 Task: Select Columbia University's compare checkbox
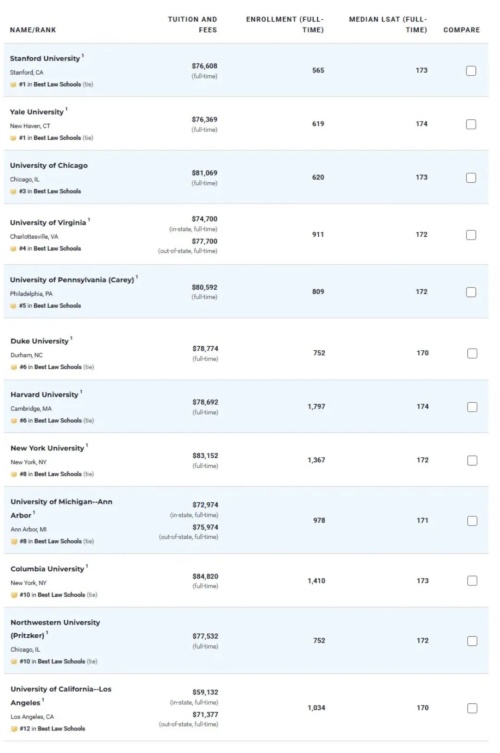[x=472, y=581]
